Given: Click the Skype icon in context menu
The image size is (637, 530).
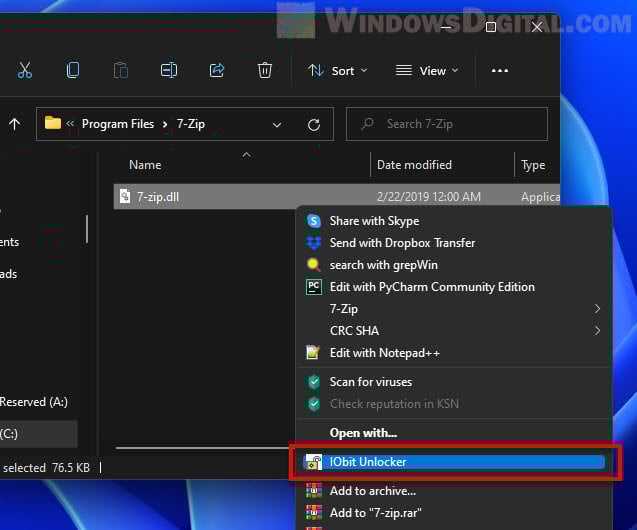Looking at the screenshot, I should (x=314, y=221).
